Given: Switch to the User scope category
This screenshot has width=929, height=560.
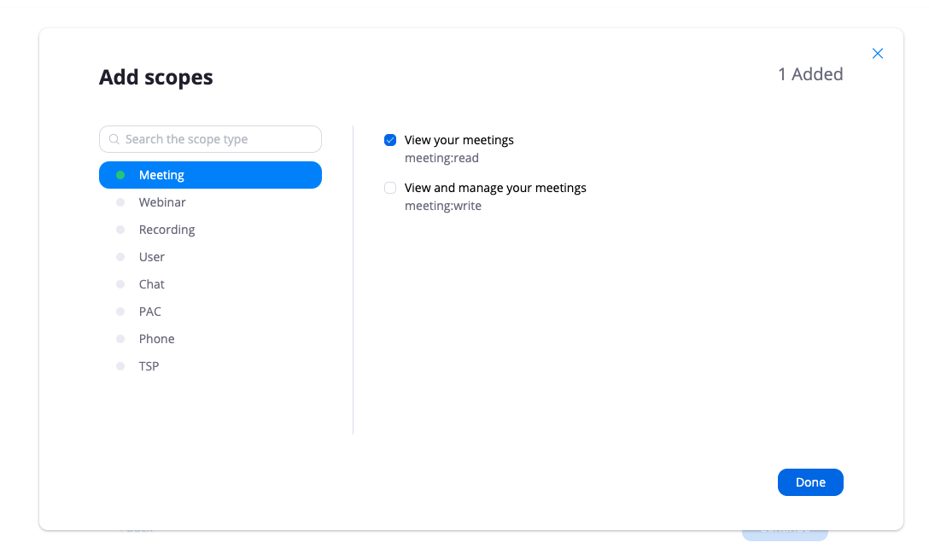Looking at the screenshot, I should pos(152,257).
